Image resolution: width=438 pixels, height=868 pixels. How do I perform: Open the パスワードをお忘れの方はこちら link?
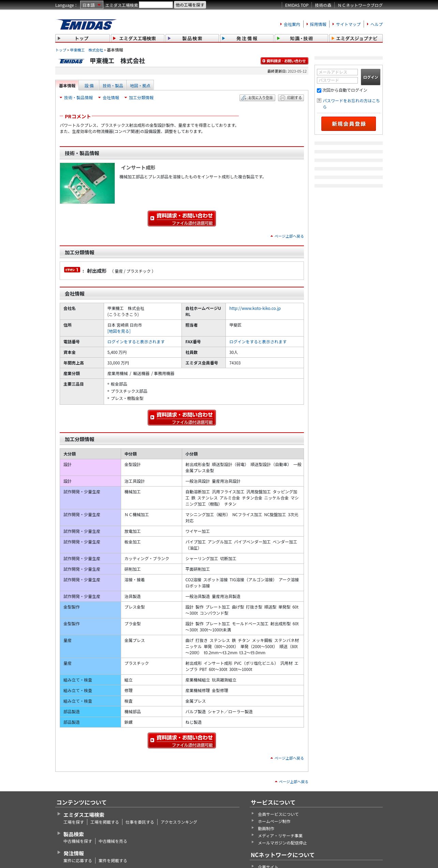tap(351, 104)
